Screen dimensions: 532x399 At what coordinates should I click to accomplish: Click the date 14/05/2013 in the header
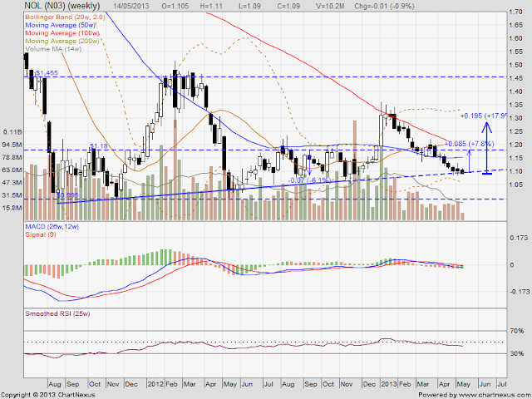(x=131, y=6)
